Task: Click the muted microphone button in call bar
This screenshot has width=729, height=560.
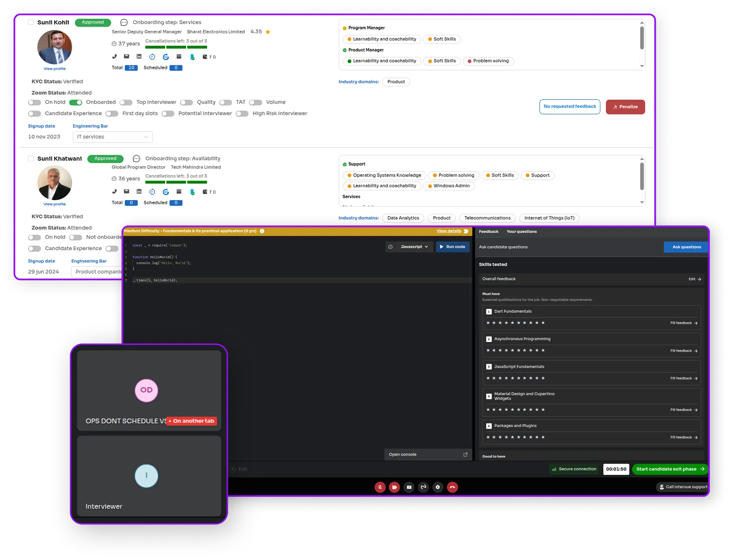Action: coord(380,487)
